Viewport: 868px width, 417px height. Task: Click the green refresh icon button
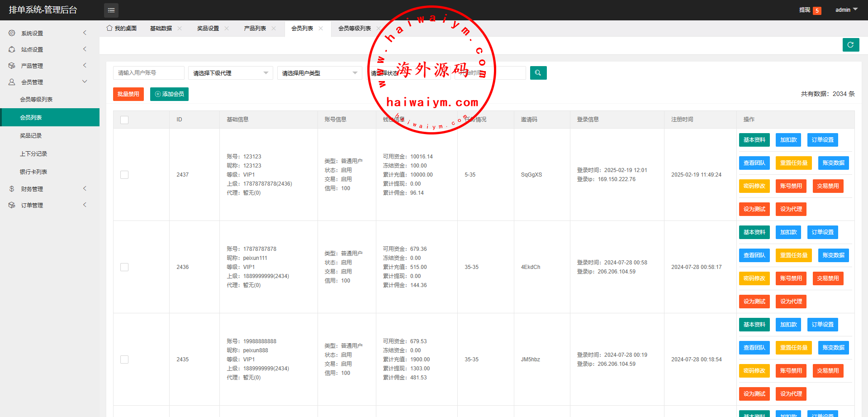850,45
